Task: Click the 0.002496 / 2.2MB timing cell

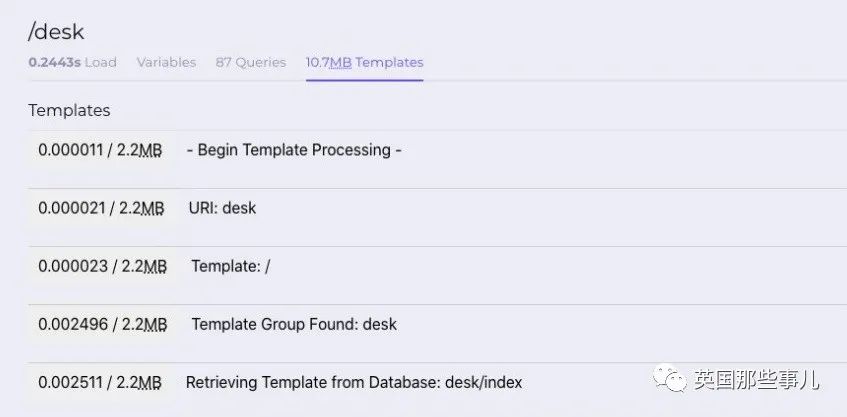Action: [103, 324]
